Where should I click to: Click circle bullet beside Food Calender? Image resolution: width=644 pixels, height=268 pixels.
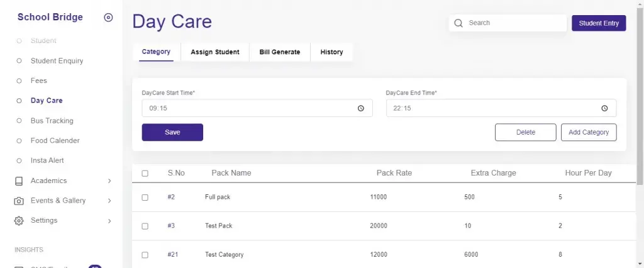tap(19, 140)
